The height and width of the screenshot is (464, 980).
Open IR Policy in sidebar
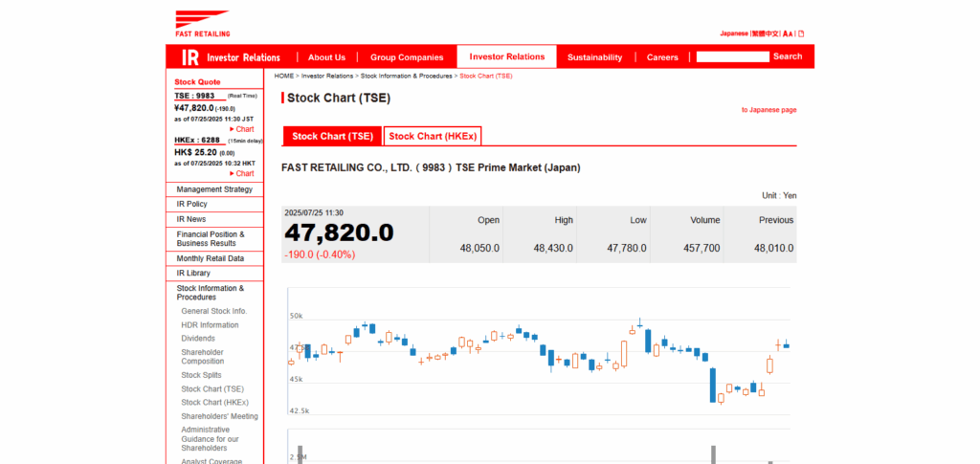[214, 204]
